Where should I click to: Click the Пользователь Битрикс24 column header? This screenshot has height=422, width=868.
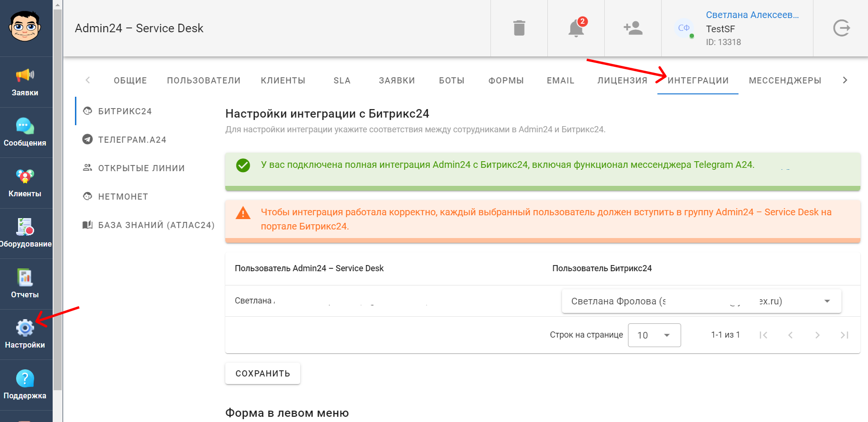[602, 268]
